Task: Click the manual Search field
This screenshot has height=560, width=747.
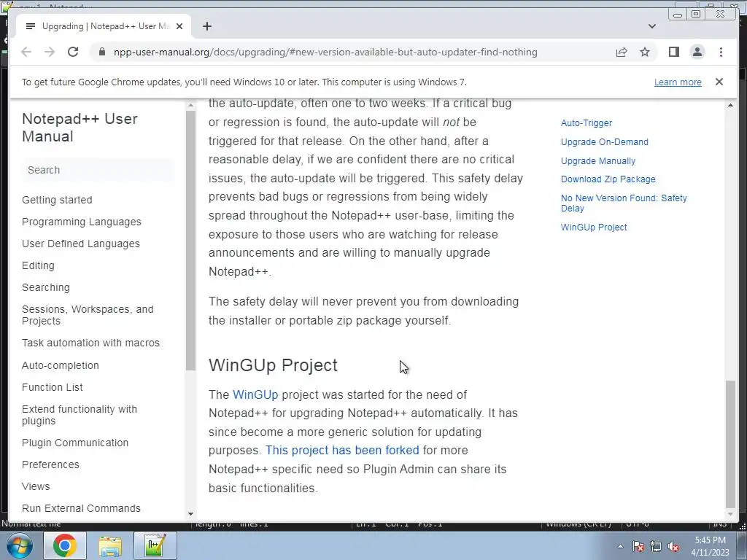Action: pyautogui.click(x=98, y=170)
